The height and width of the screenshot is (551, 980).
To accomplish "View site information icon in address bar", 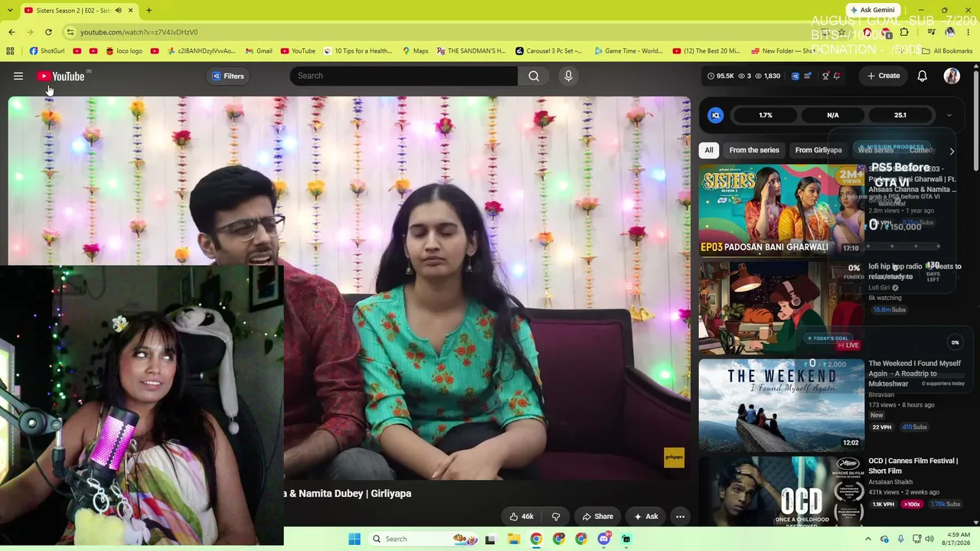I will point(70,32).
